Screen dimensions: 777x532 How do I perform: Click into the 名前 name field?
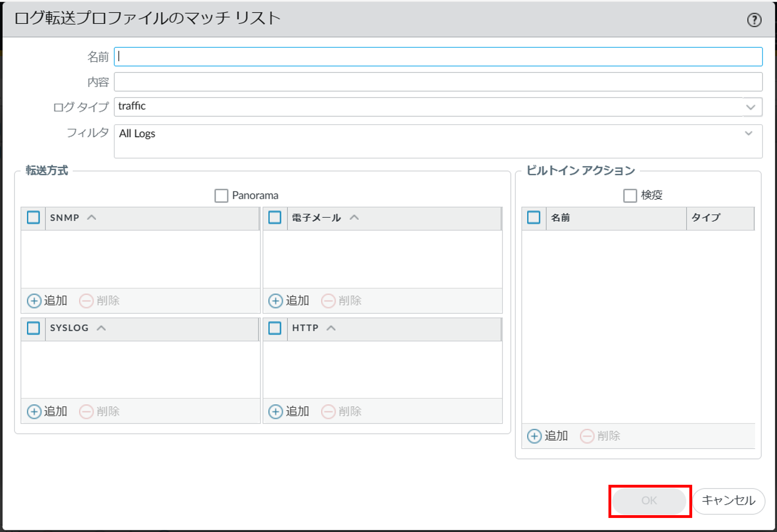pos(438,57)
